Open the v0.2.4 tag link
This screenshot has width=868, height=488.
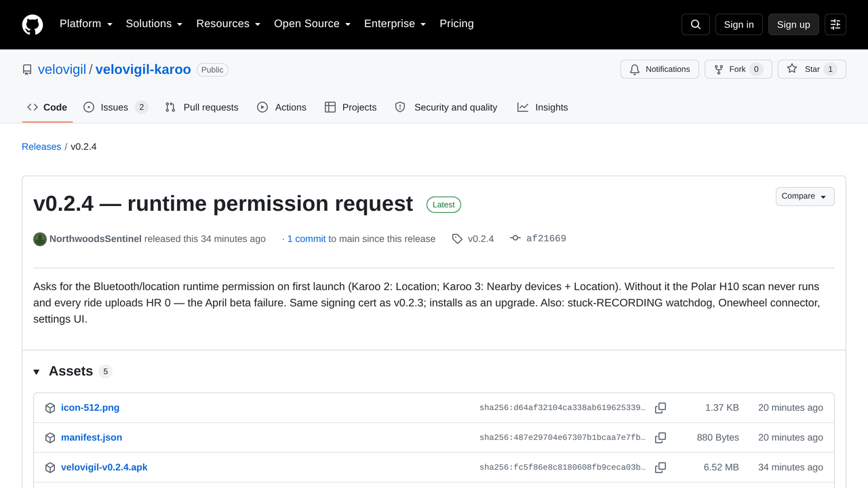(481, 239)
